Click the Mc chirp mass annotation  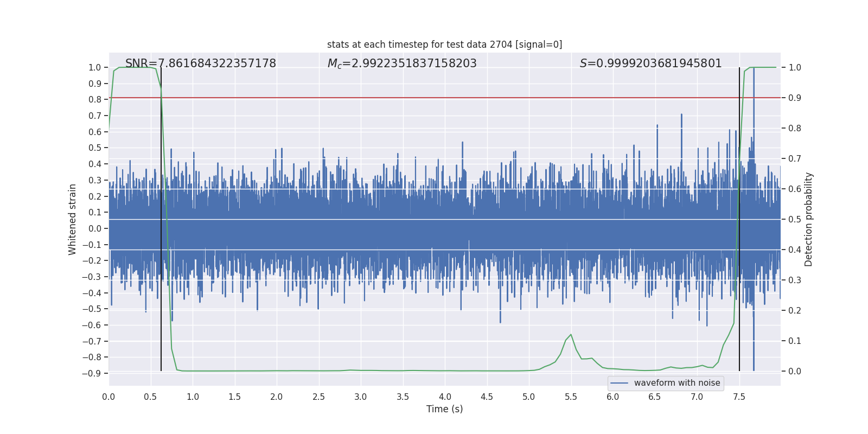(401, 63)
